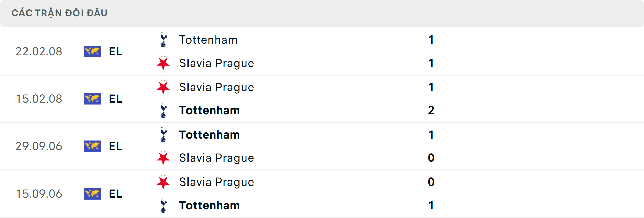
Task: Click the EL globe icon beside 15.02.08
Action: (92, 99)
